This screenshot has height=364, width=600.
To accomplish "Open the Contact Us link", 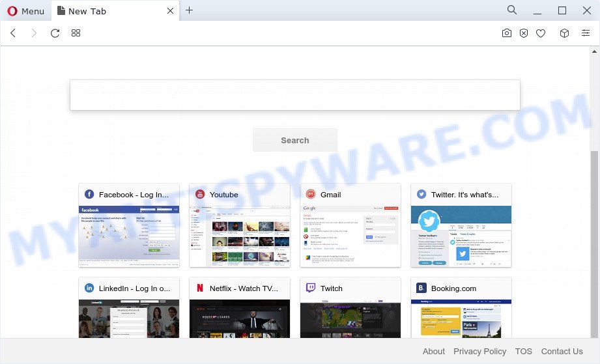I will point(562,352).
